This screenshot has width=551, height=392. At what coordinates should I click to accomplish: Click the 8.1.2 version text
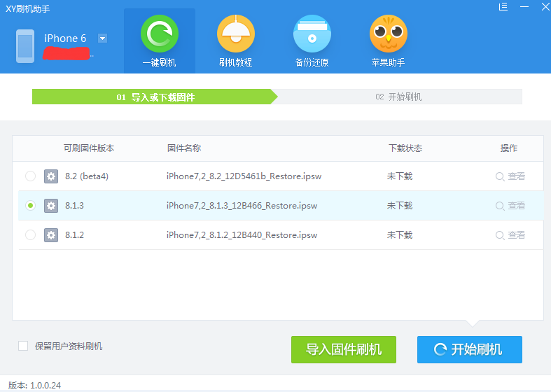click(74, 235)
